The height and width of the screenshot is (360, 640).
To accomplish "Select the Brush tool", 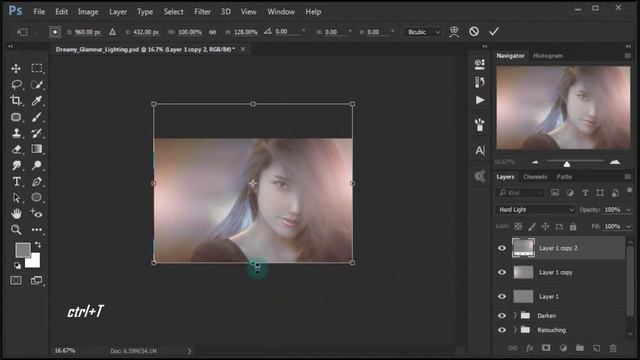I will click(37, 117).
